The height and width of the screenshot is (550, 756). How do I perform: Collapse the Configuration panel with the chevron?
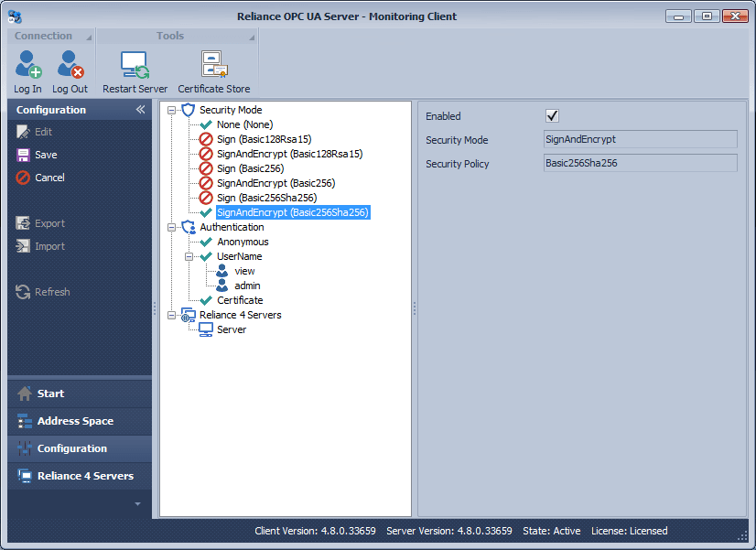pos(140,109)
